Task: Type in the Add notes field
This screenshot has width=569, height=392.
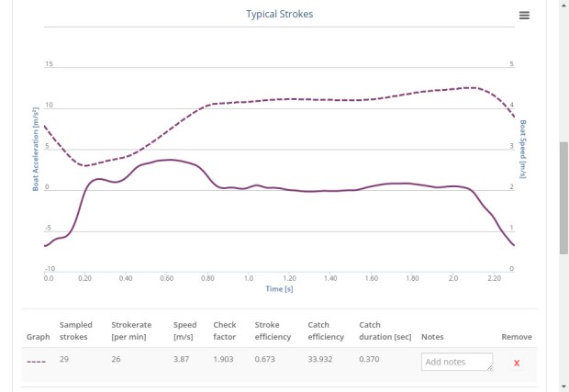Action: click(x=455, y=362)
